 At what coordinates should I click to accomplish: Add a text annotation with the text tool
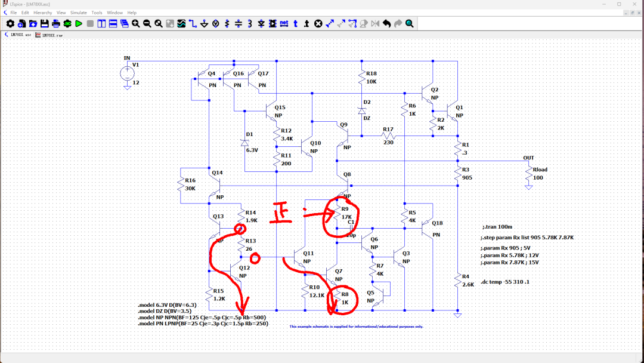[295, 24]
